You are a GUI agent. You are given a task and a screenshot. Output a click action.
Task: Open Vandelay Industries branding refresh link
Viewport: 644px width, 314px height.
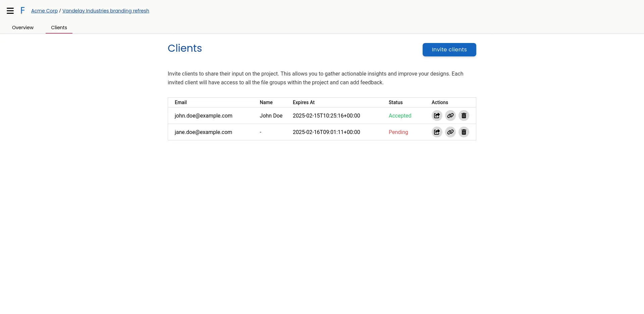coord(106,11)
